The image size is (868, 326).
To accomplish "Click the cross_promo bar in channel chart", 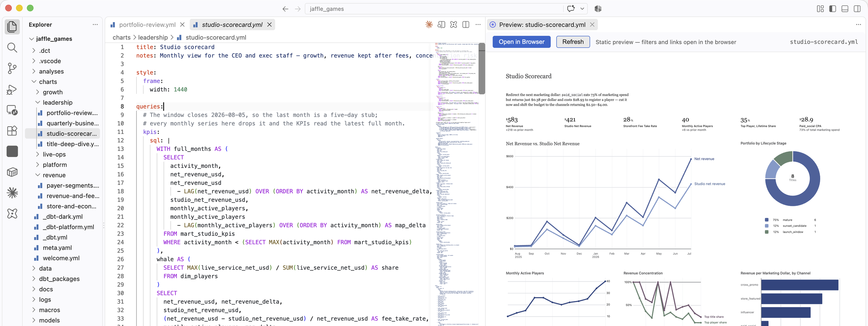I will coord(800,285).
